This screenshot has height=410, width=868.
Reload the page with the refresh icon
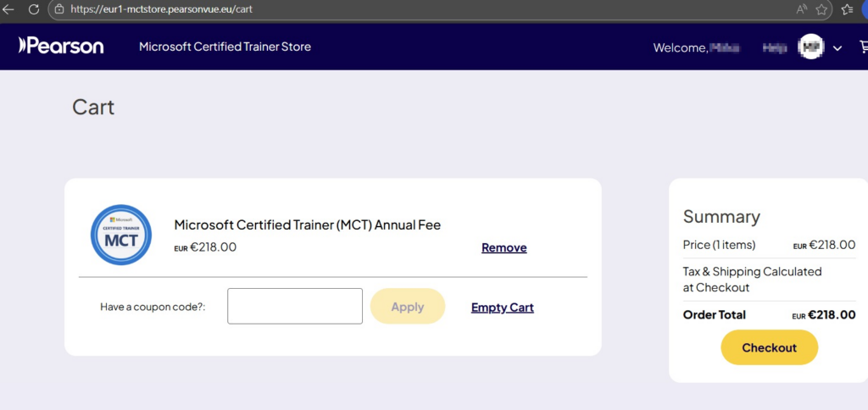pyautogui.click(x=34, y=9)
